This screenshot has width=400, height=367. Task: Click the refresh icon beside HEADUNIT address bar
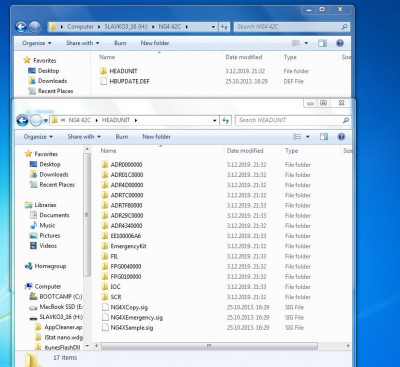pyautogui.click(x=226, y=120)
